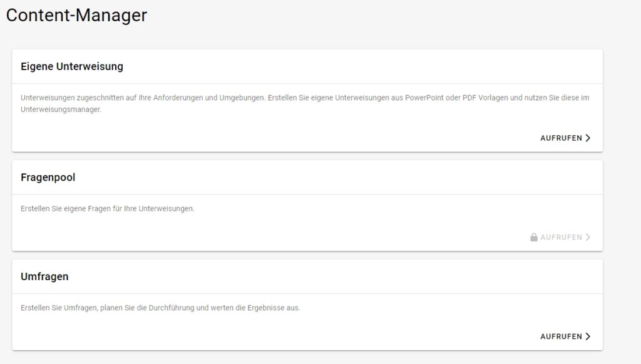
Task: Click the greyed-out chevron in Fragenpool card
Action: click(x=588, y=238)
